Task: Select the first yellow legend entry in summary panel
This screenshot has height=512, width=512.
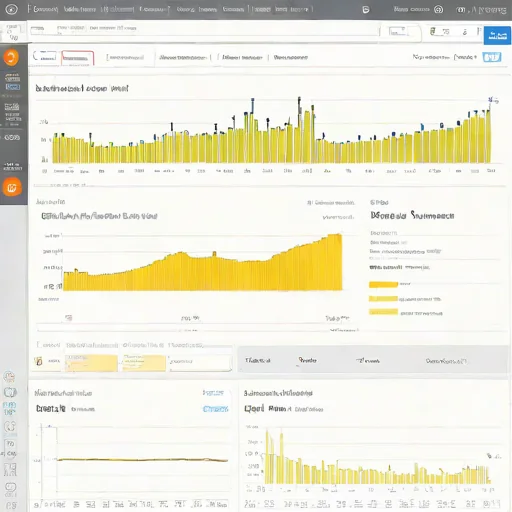Action: point(383,284)
